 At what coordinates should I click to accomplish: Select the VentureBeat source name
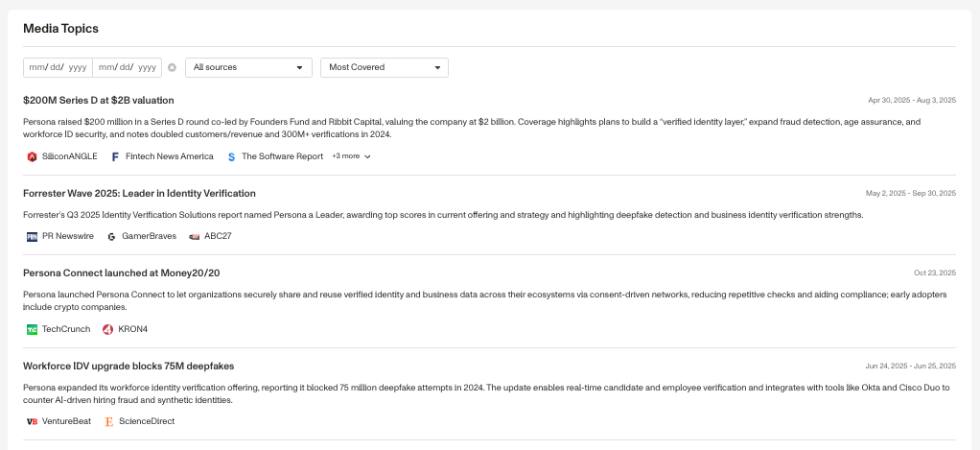[66, 422]
